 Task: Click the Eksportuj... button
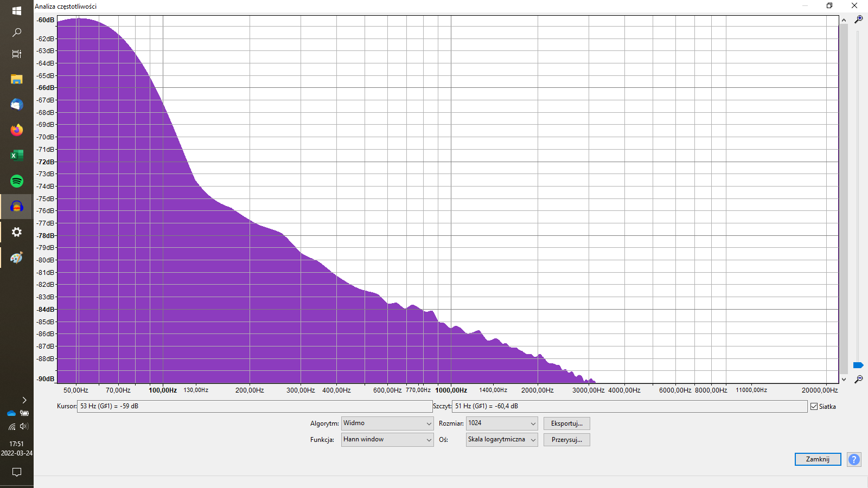(x=566, y=423)
